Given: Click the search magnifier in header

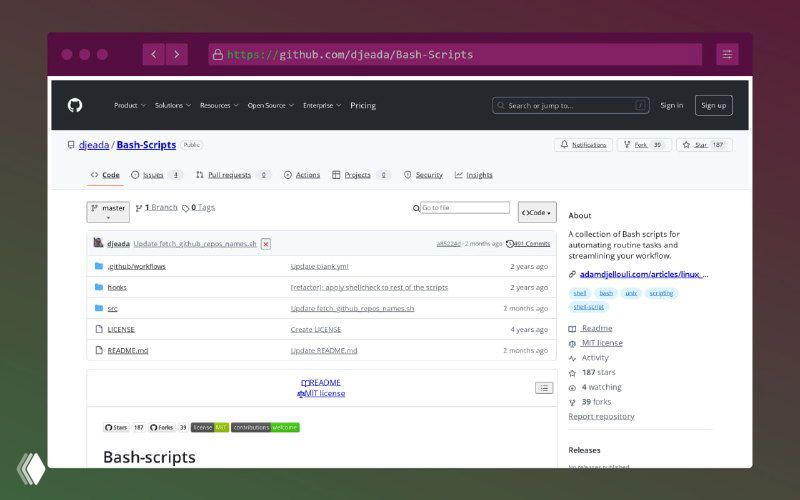Looking at the screenshot, I should pos(501,106).
